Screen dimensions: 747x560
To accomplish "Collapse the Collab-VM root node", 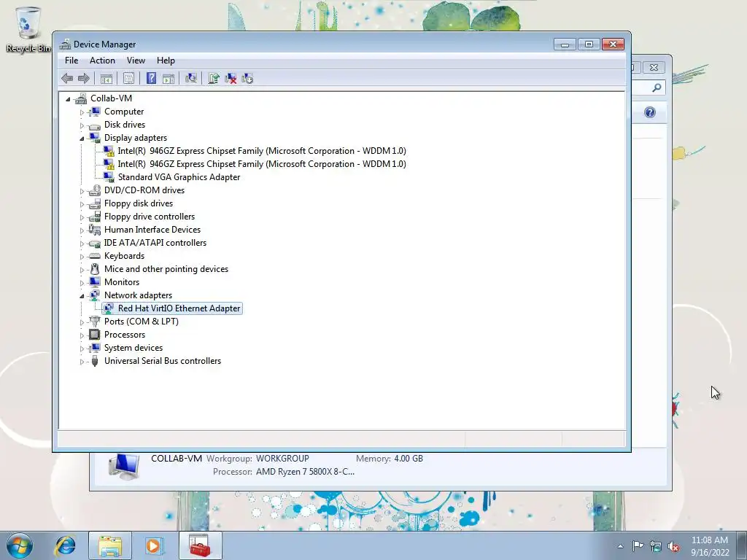I will point(68,99).
